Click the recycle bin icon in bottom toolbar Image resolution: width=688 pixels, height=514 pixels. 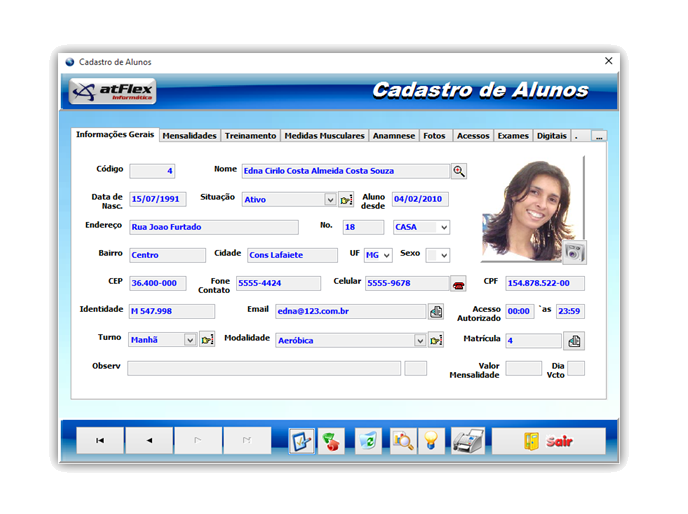[x=368, y=441]
